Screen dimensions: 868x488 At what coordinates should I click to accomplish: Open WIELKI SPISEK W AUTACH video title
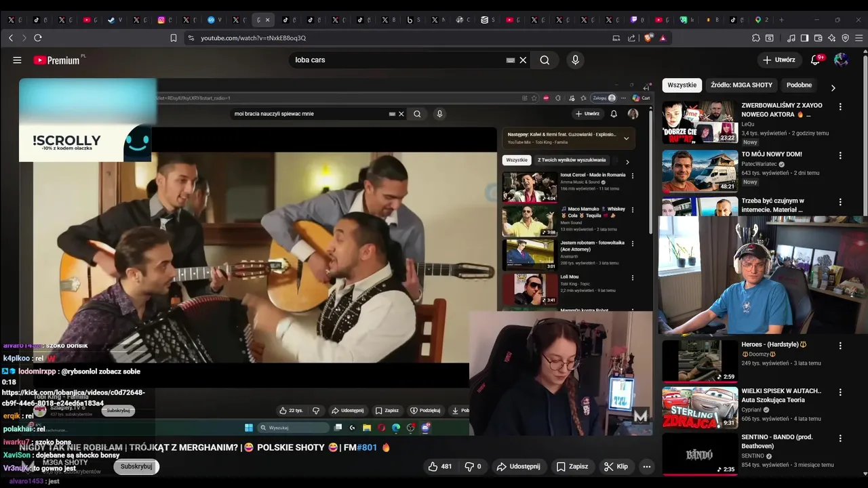point(781,395)
